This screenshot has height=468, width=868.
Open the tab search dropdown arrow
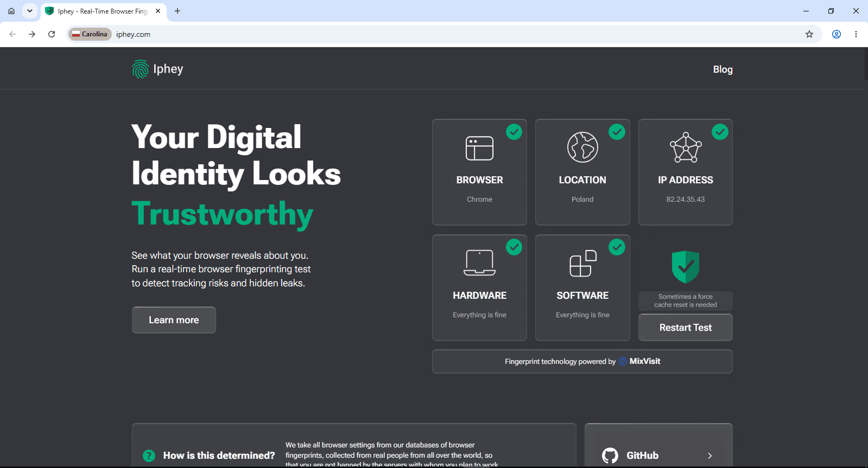(30, 11)
